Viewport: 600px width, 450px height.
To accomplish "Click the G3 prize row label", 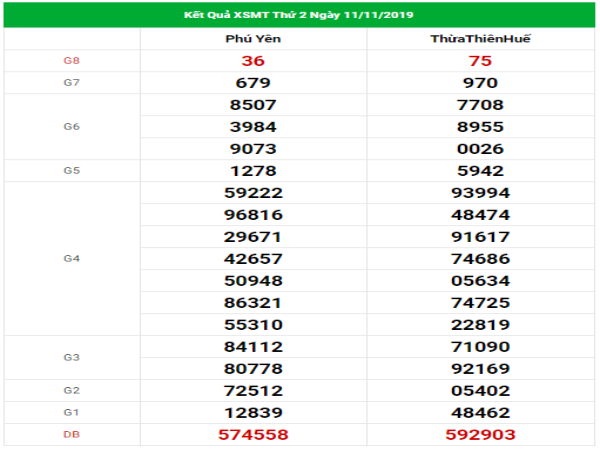I will pos(71,357).
